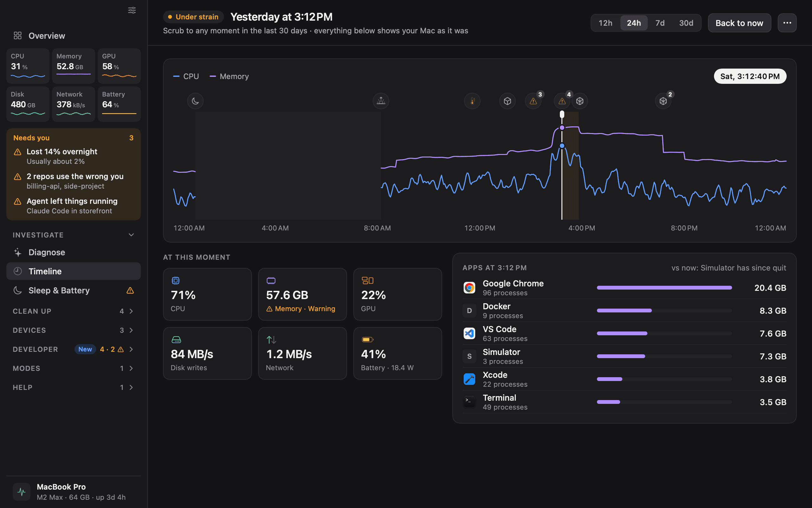Click the Google Chrome memory usage bar
The width and height of the screenshot is (812, 508).
click(664, 288)
